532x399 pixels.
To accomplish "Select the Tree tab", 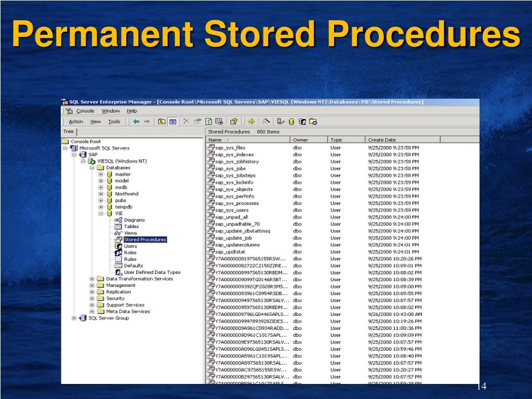I will point(69,131).
